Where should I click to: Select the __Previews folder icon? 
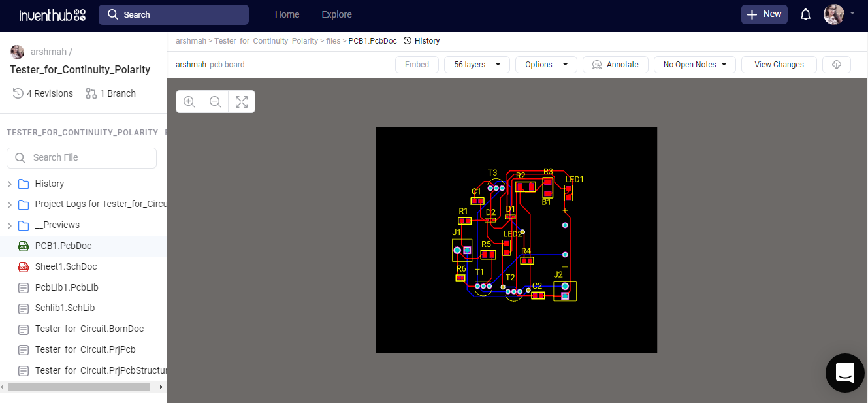click(24, 226)
